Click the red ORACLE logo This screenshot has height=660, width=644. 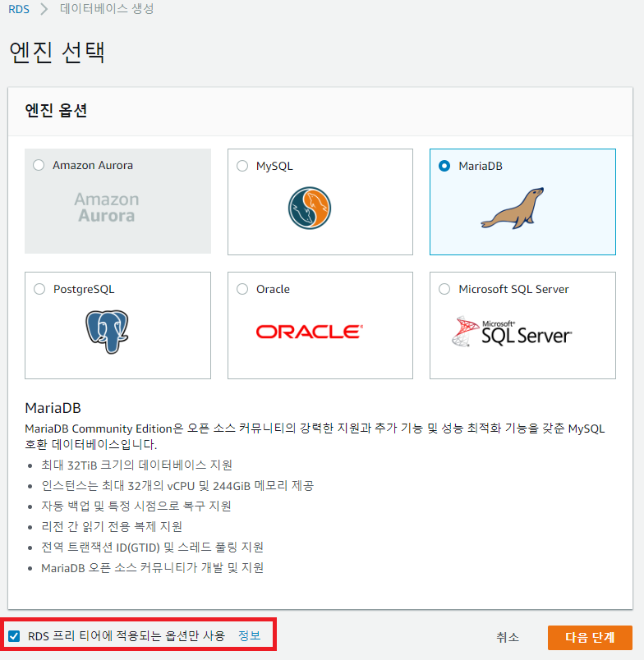310,332
